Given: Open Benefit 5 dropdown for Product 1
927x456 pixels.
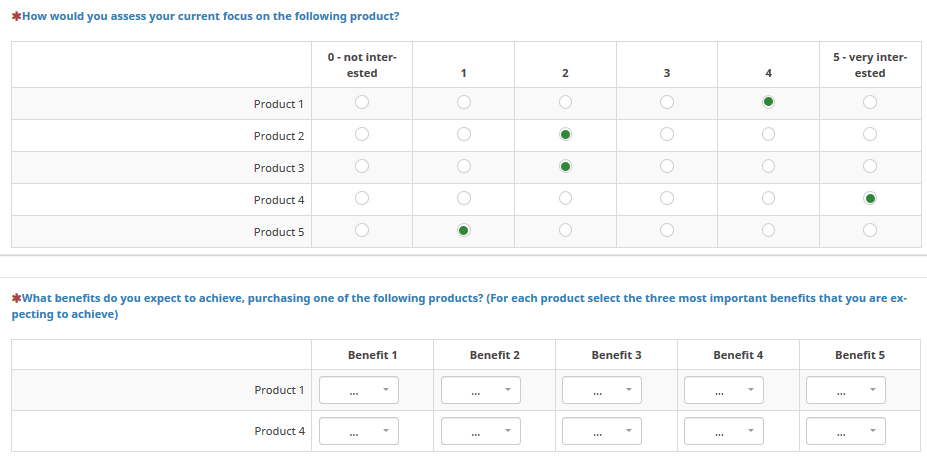Looking at the screenshot, I should [846, 390].
